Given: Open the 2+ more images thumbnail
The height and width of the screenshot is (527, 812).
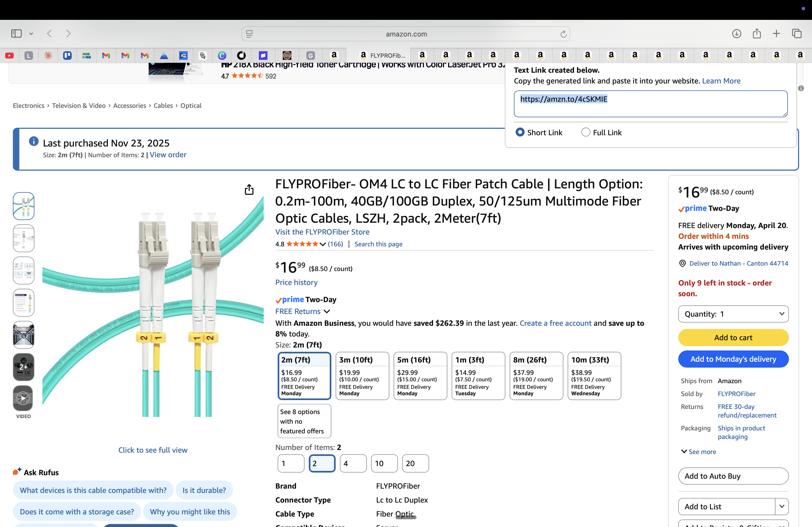Looking at the screenshot, I should pos(23,367).
